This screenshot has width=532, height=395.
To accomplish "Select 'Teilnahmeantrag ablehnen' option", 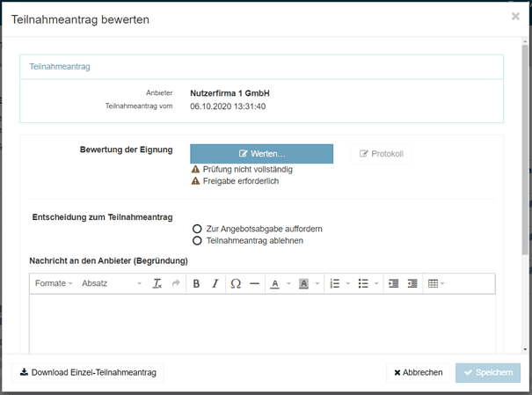I will tap(198, 240).
